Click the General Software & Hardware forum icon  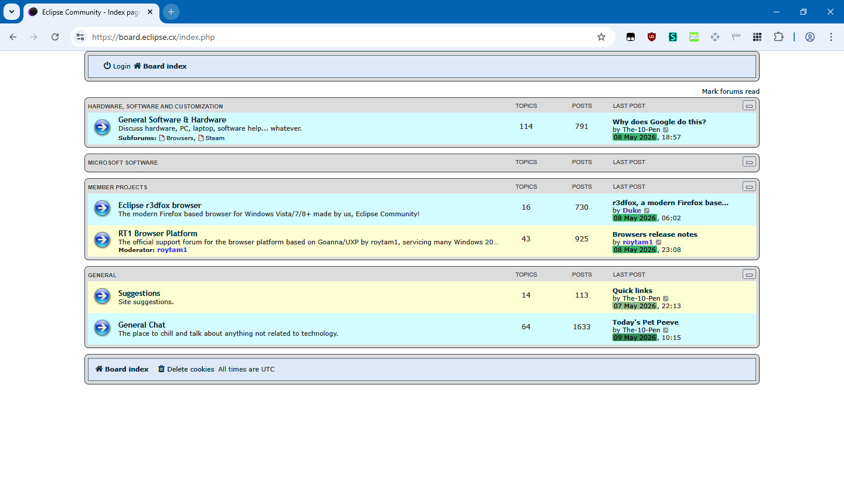(x=102, y=127)
